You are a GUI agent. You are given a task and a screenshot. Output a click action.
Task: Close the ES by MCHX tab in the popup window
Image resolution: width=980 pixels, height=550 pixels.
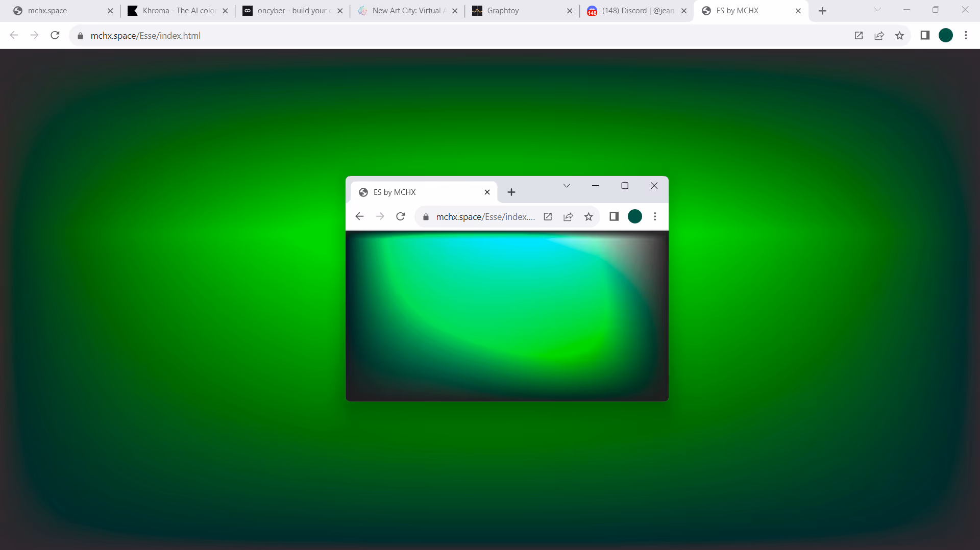click(487, 192)
